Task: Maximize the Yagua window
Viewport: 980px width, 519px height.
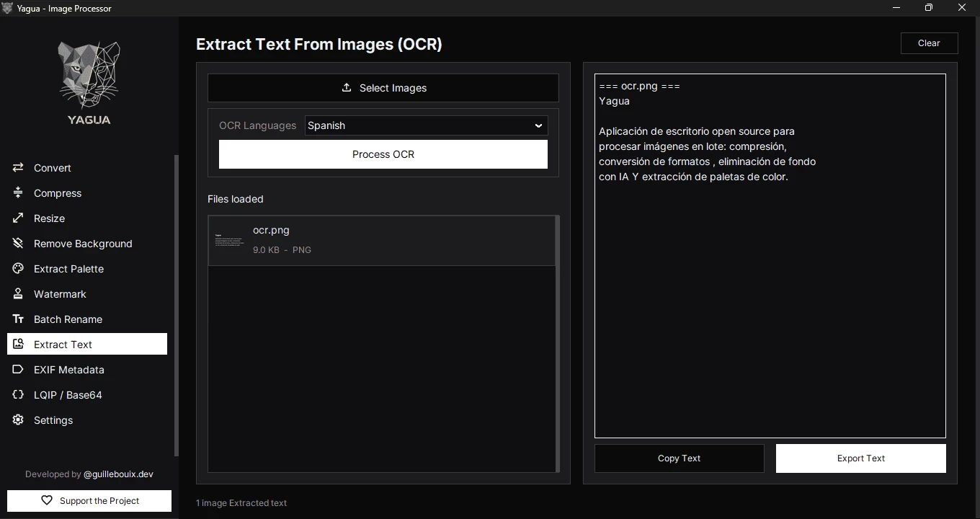Action: tap(929, 8)
